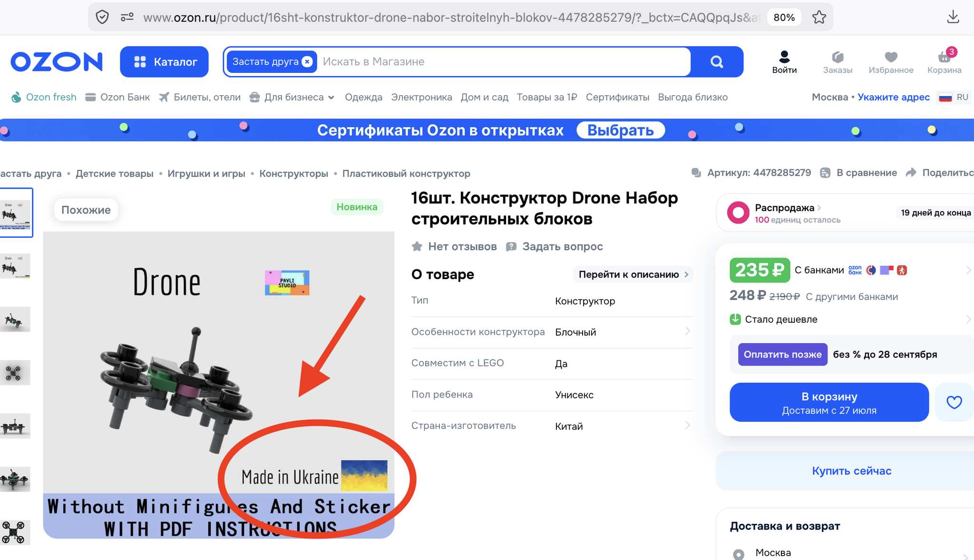Add product to В сравнение
This screenshot has height=560, width=974.
pyautogui.click(x=858, y=173)
